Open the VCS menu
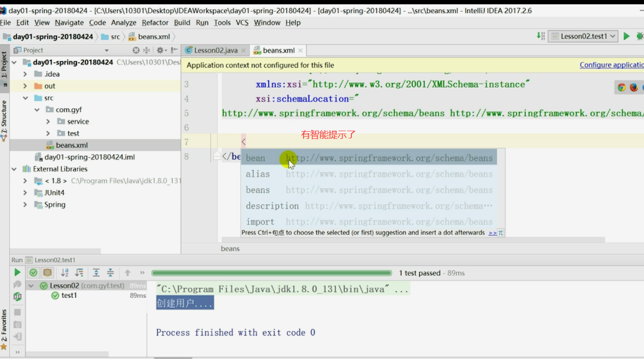Viewport: 644px width, 359px height. [x=242, y=22]
